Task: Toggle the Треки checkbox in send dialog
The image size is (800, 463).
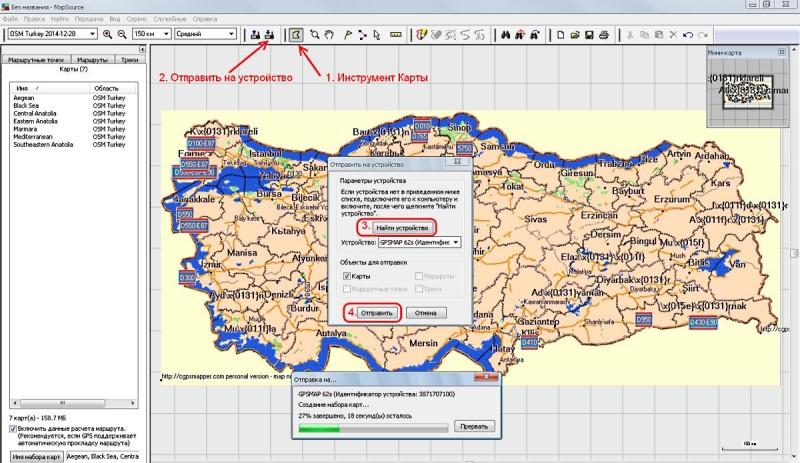Action: click(419, 289)
